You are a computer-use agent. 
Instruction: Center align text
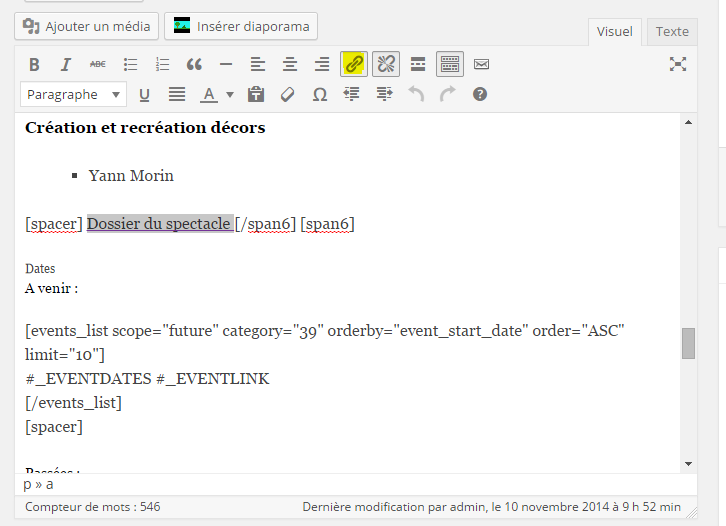[290, 64]
